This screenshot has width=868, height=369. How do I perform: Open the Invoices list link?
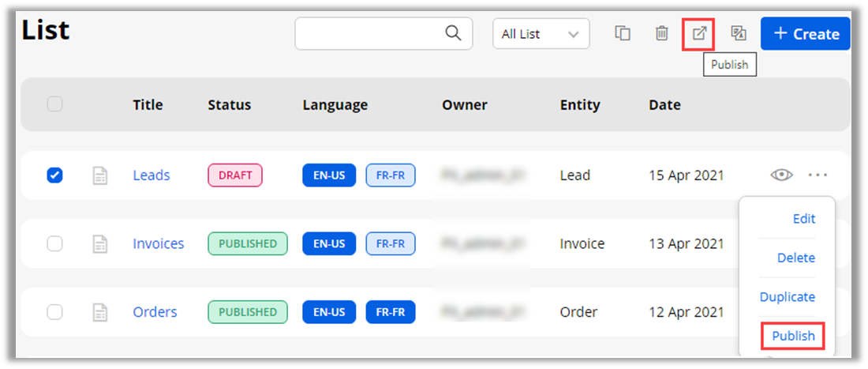point(158,243)
